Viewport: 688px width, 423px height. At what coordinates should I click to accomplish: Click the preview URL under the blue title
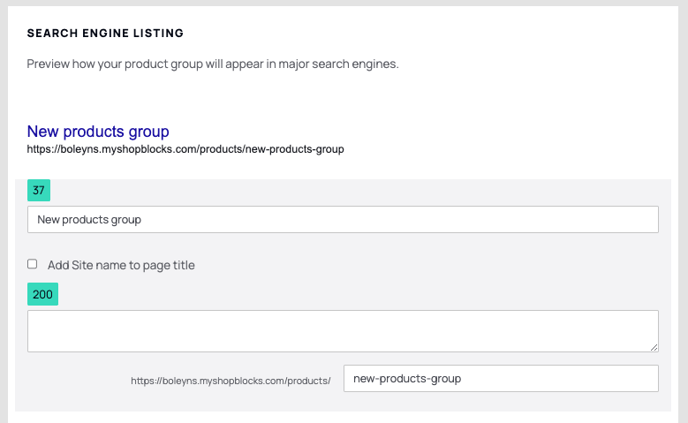(185, 149)
